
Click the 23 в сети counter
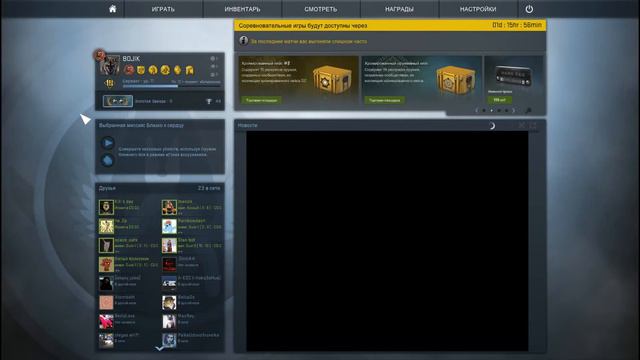coord(209,188)
